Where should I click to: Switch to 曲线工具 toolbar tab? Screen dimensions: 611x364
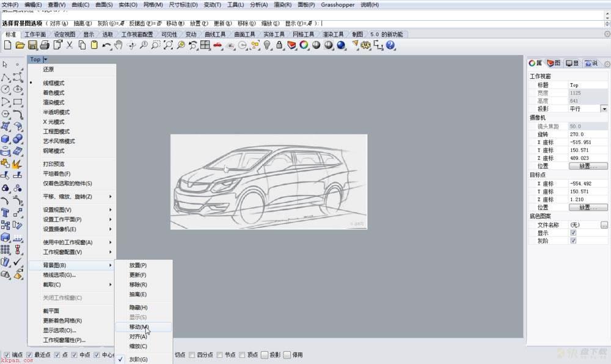[215, 34]
